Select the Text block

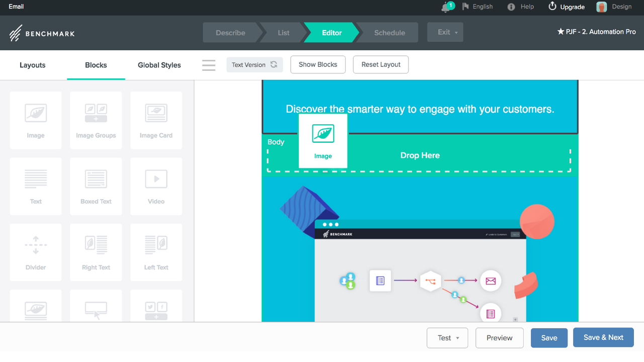point(35,186)
